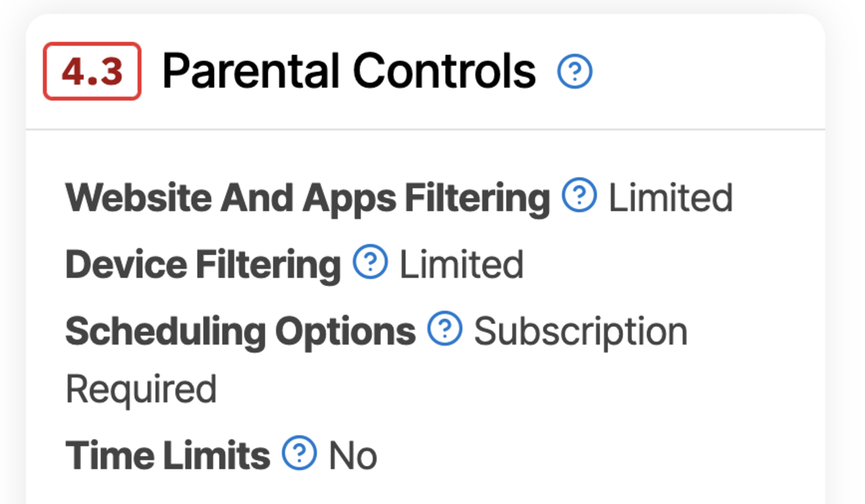Click the word Parental in the heading
Screen dimensions: 865x504
click(251, 71)
